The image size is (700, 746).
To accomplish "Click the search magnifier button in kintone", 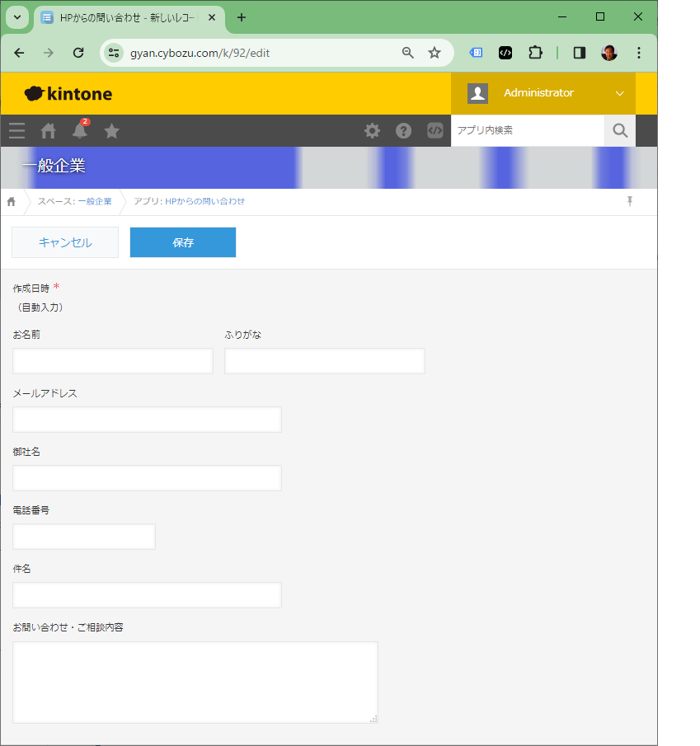I will pos(620,130).
